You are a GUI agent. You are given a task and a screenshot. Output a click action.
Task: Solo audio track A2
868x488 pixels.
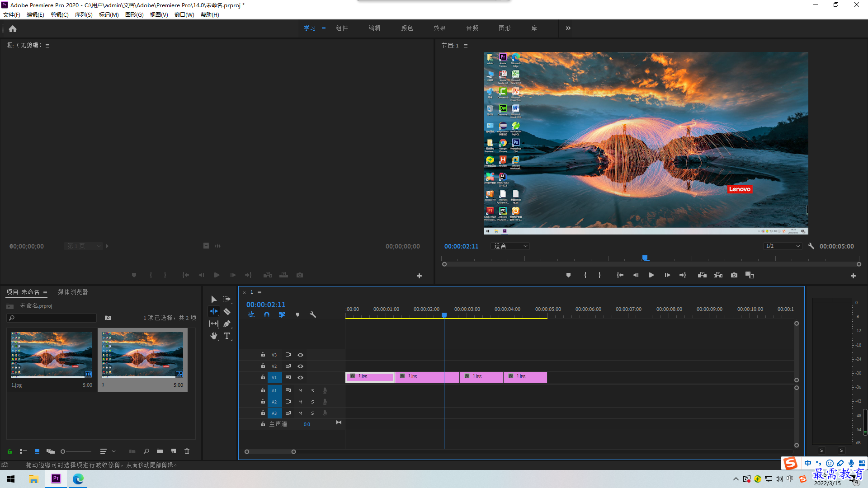(312, 402)
